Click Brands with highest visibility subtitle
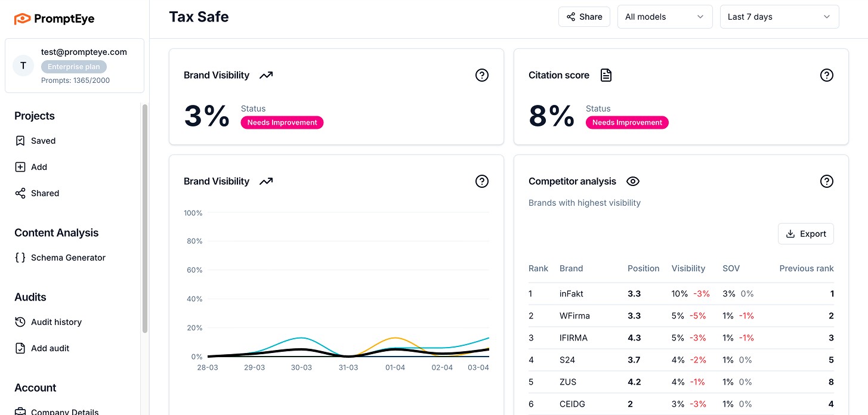 [585, 203]
